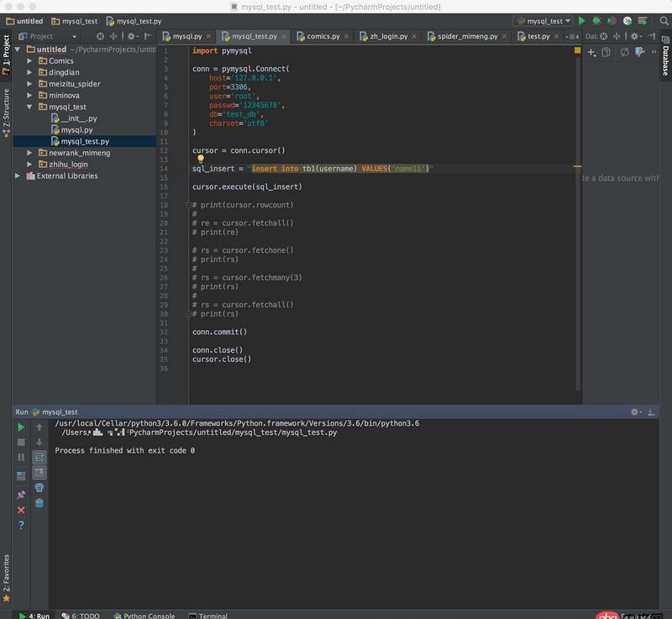Open Search Everywhere magnifier
Screen dimensions: 672x619
pos(663,20)
